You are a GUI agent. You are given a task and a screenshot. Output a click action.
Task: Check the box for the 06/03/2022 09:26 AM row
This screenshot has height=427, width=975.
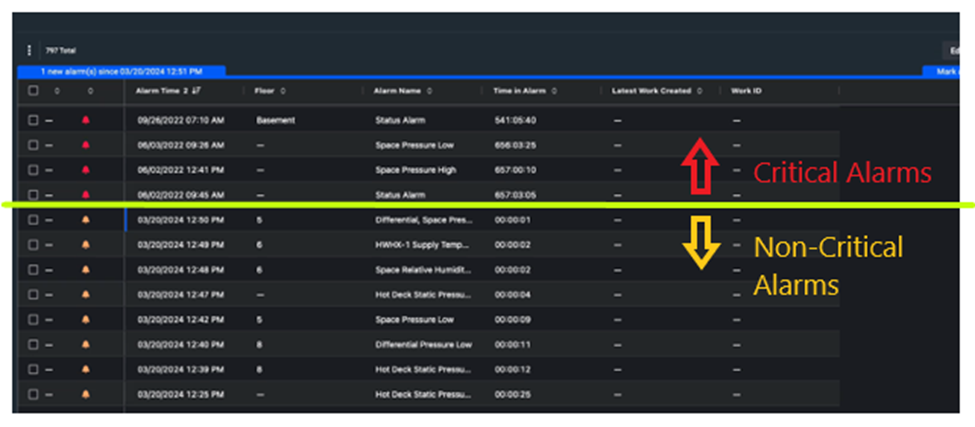[34, 145]
